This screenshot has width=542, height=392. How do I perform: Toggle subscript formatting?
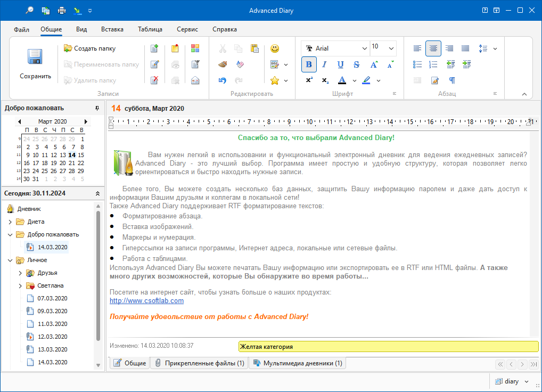[x=325, y=80]
